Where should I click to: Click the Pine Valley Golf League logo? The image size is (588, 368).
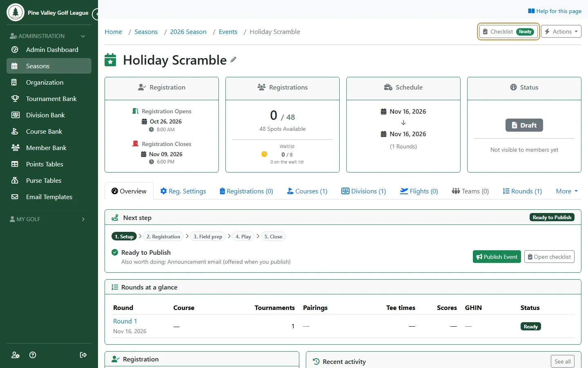[16, 12]
